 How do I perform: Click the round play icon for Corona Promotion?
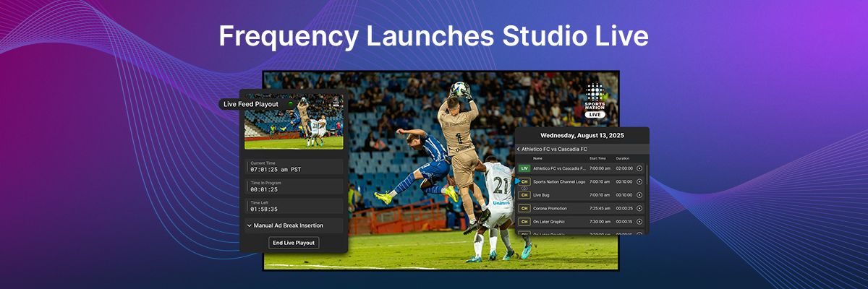point(639,208)
